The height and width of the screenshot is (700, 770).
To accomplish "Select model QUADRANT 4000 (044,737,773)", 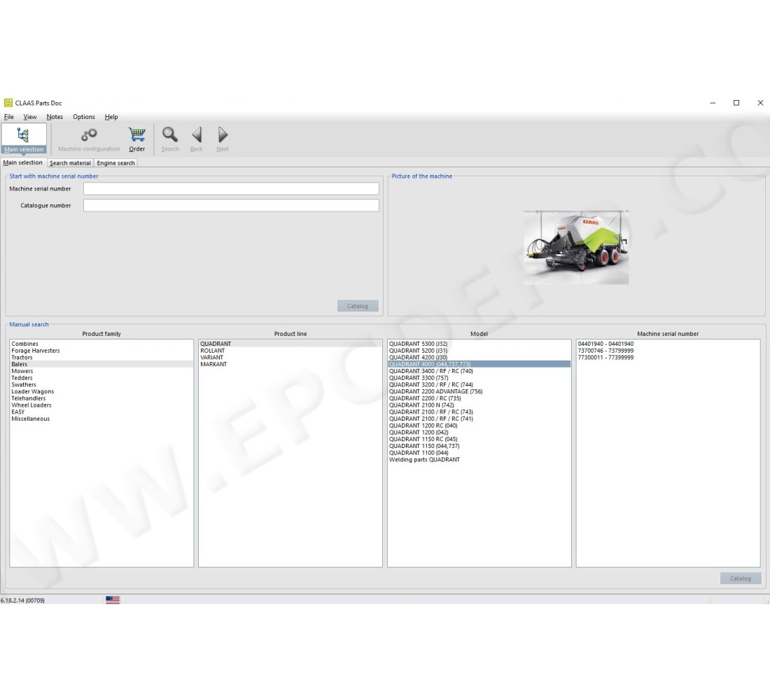I will pyautogui.click(x=479, y=365).
